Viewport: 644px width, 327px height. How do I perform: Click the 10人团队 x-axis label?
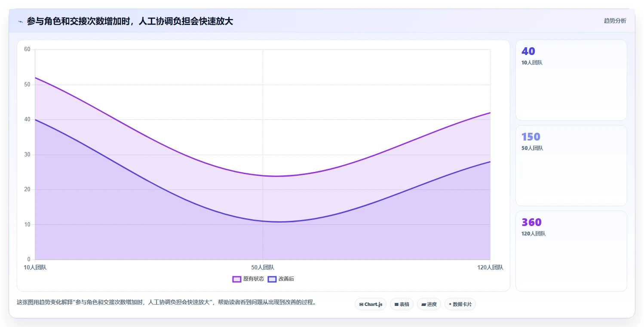35,267
